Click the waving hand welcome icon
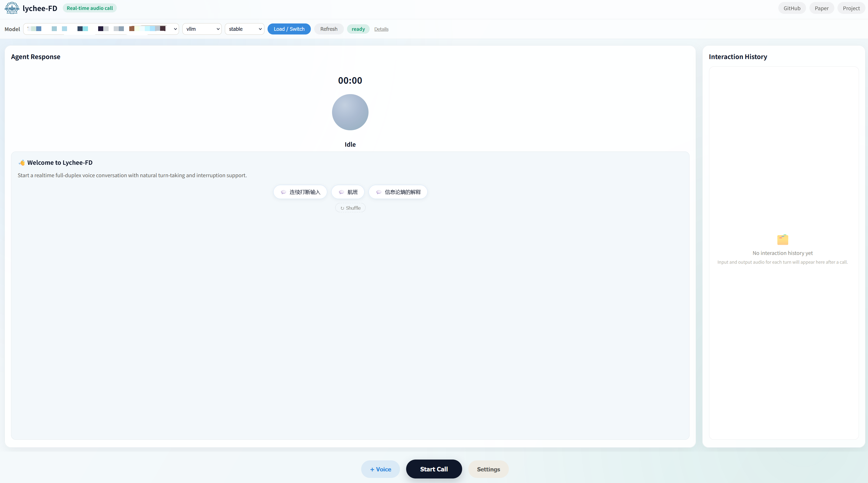 [x=22, y=163]
